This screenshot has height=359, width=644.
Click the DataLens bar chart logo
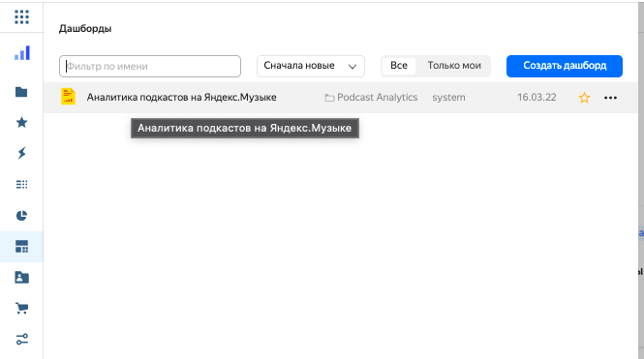(22, 53)
